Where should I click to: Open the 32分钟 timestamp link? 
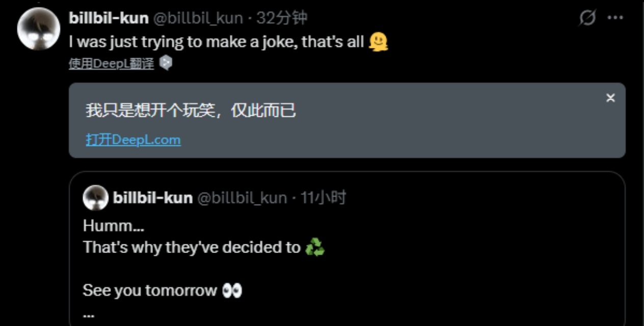pos(282,18)
